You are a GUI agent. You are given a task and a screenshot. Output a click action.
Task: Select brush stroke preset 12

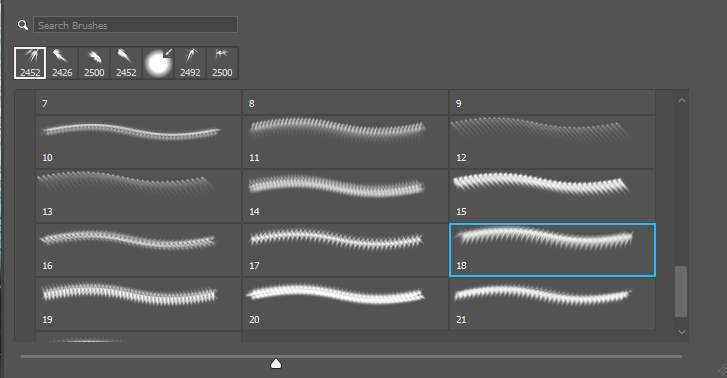point(552,141)
